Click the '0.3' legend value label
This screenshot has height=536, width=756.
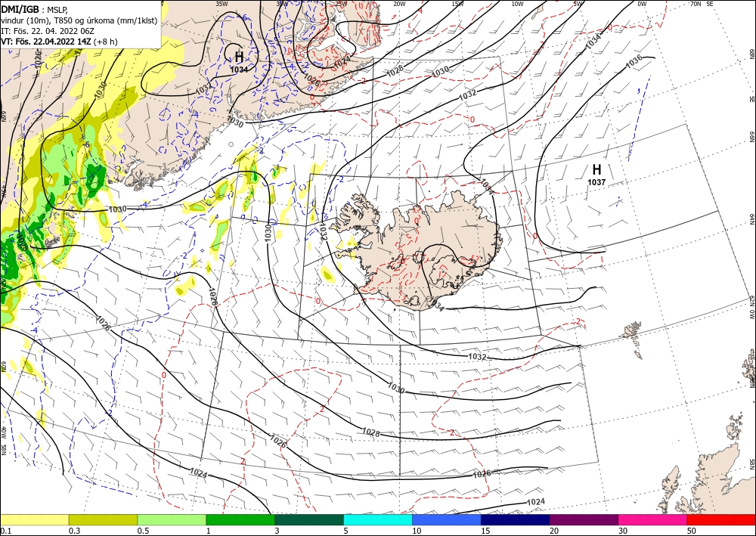tap(74, 531)
